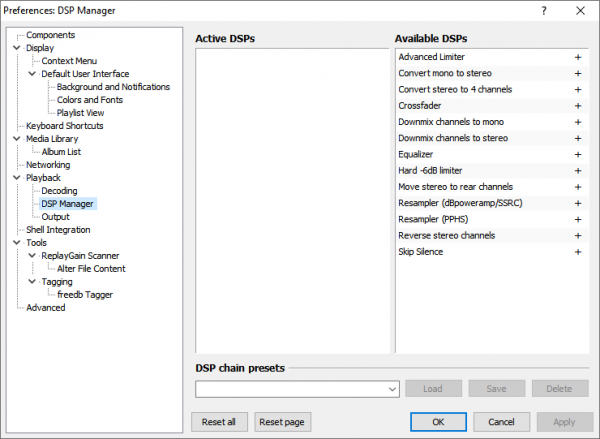Add Downmix channels to mono via plus
Image resolution: width=600 pixels, height=439 pixels.
click(x=577, y=122)
